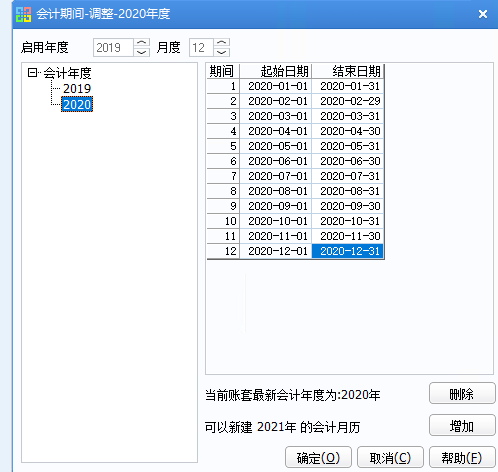Select start date 2020-09-01 cell
Image resolution: width=498 pixels, height=472 pixels.
(x=276, y=206)
